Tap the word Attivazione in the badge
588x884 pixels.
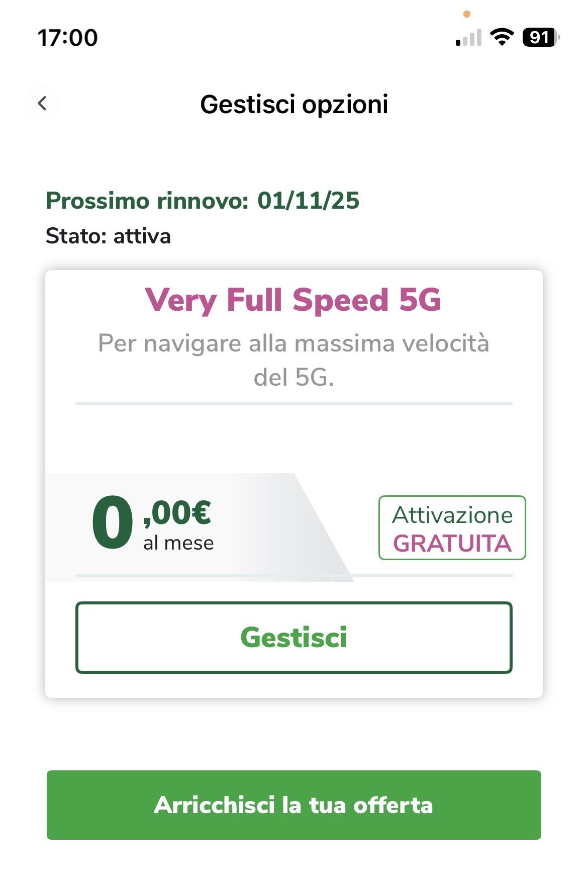click(x=452, y=515)
